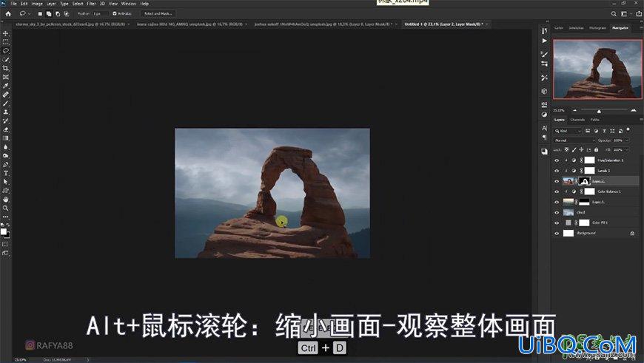644x363 pixels.
Task: Select the Hand tool
Action: point(6,200)
